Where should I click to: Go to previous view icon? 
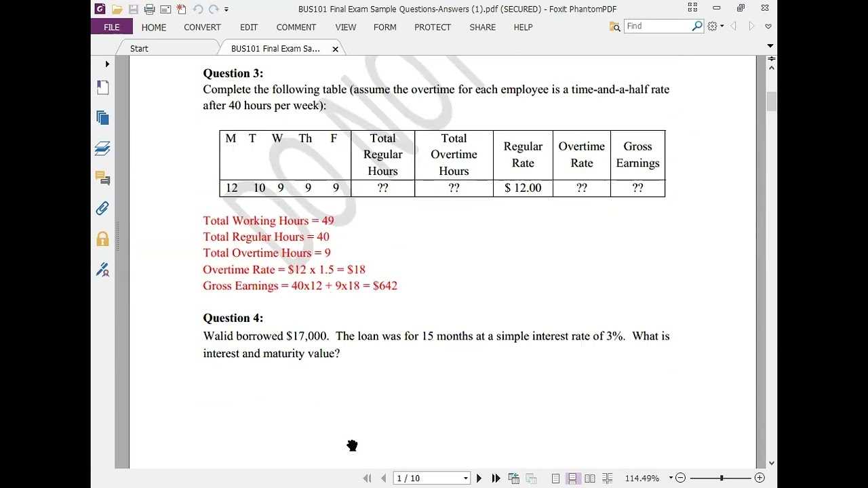click(x=513, y=478)
